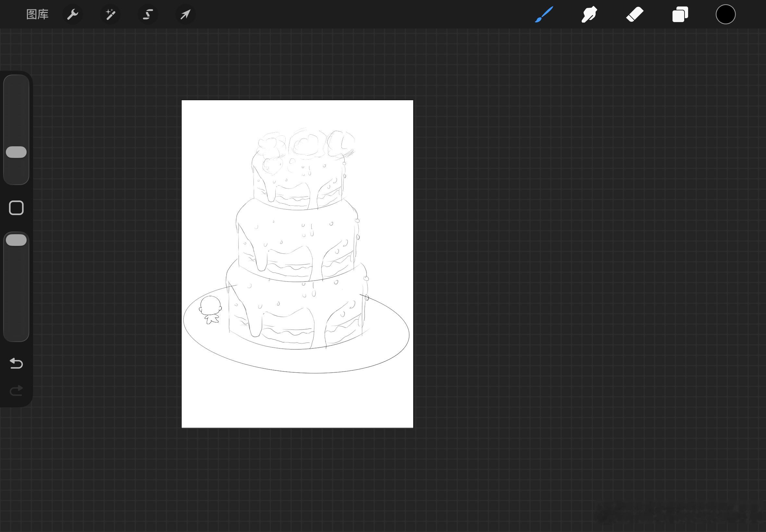Viewport: 766px width, 532px height.
Task: Open the 图库 gallery
Action: click(37, 14)
